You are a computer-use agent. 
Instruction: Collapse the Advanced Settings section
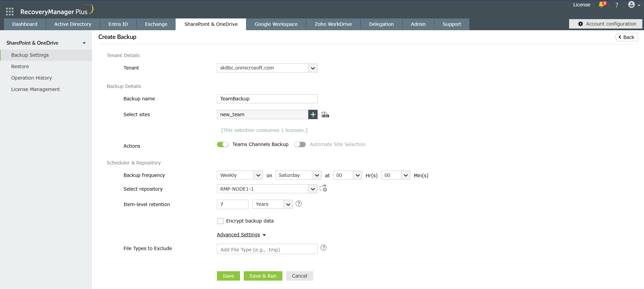[x=241, y=235]
